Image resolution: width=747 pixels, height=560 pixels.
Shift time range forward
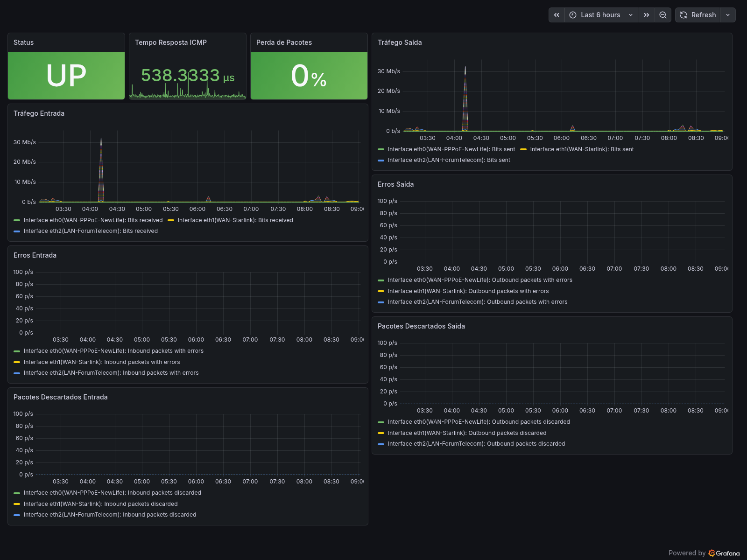click(x=647, y=15)
